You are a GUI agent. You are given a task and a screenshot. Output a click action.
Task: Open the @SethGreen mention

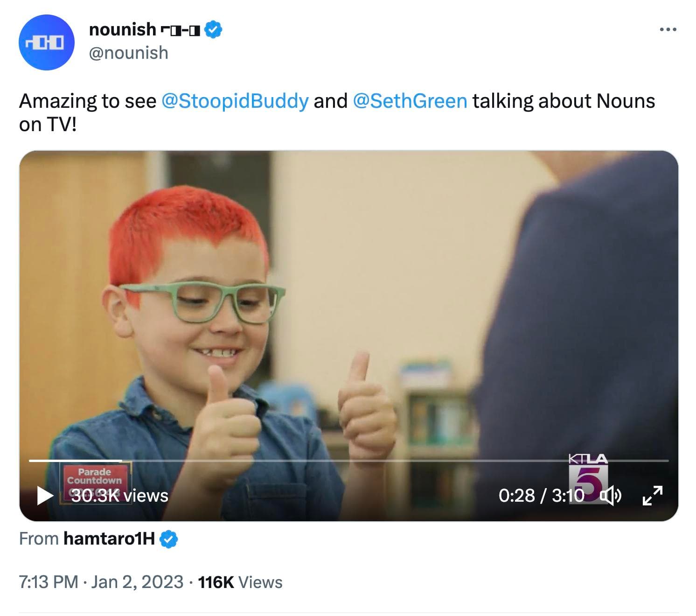point(410,101)
